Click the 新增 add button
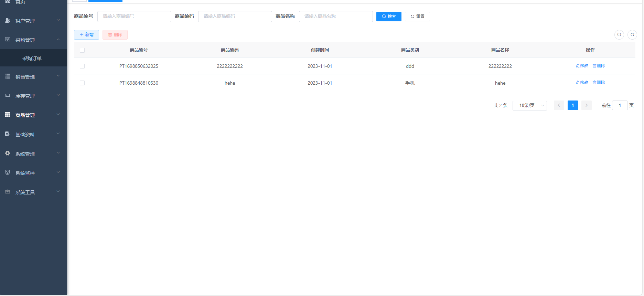Viewport: 644px width, 296px height. pyautogui.click(x=86, y=35)
